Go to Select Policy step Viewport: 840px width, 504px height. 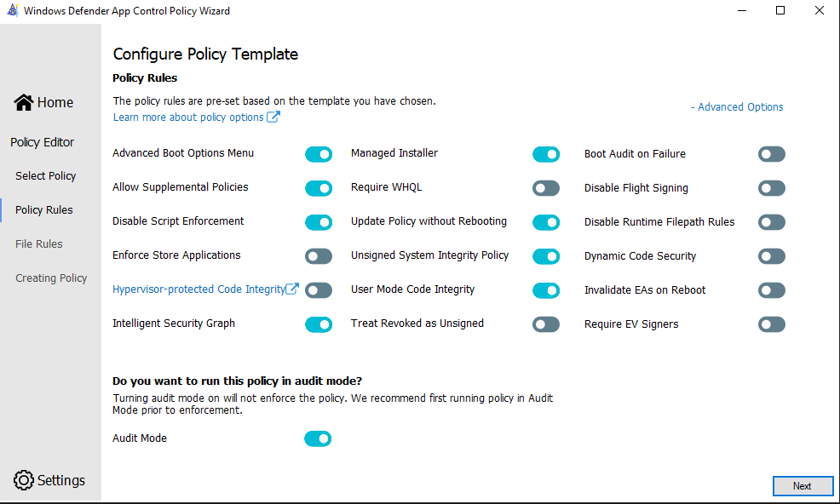45,176
